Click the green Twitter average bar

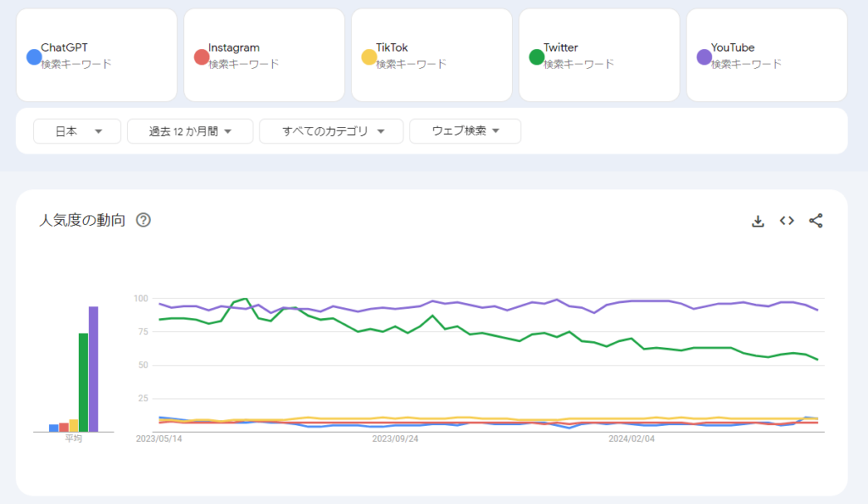84,382
